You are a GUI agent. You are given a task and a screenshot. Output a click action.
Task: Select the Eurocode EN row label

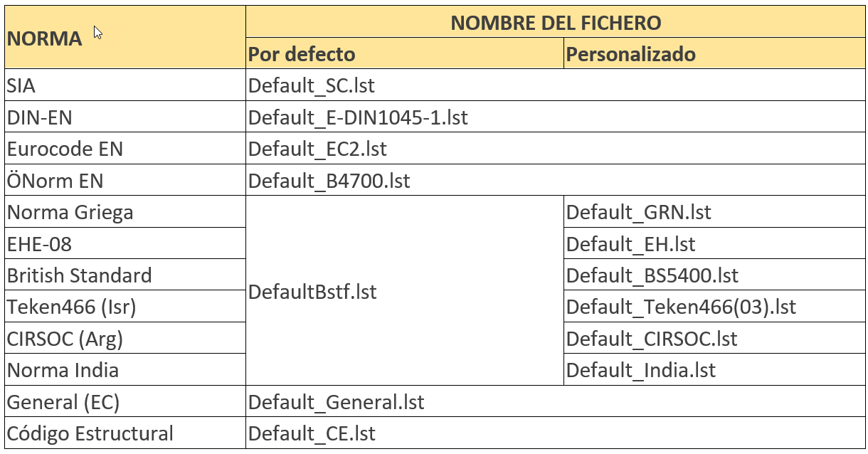point(65,149)
